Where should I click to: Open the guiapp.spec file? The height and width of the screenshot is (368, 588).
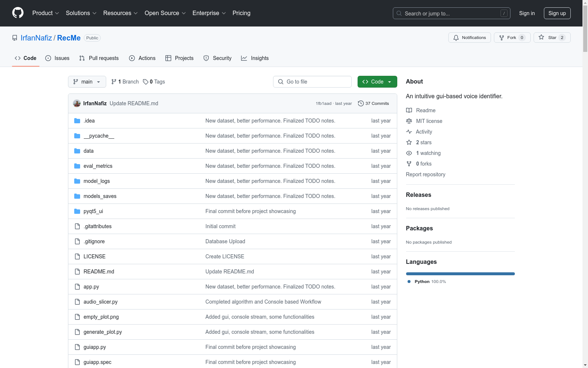point(97,362)
